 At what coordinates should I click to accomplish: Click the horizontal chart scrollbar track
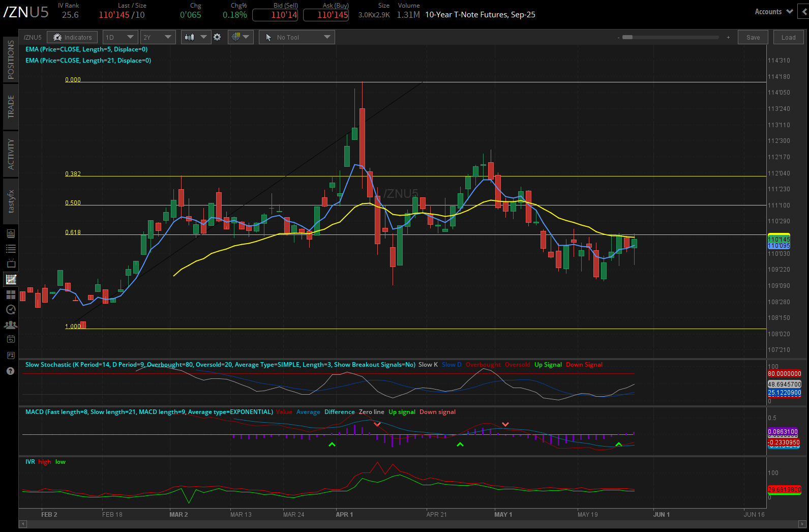(412, 524)
